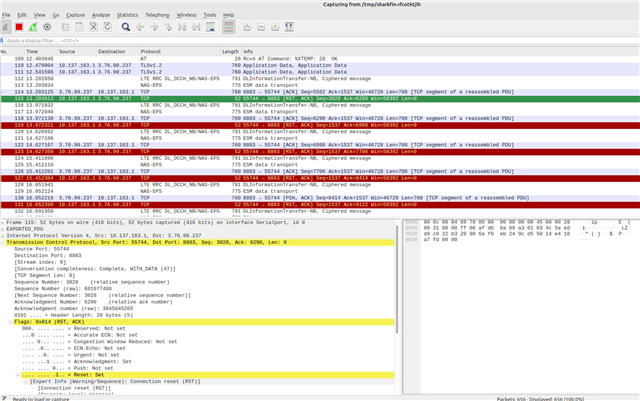Viewport: 640px width, 401px height.
Task: Stop the running capture with the red square
Action: (19, 27)
